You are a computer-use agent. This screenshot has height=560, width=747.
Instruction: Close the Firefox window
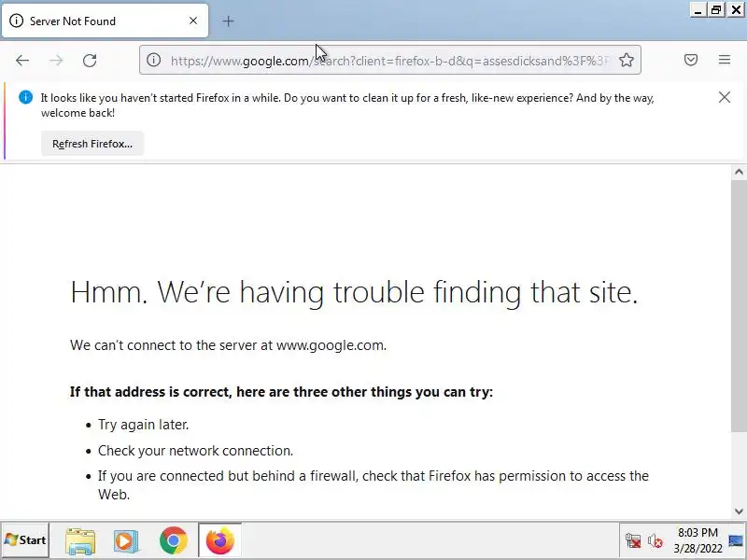coord(736,10)
